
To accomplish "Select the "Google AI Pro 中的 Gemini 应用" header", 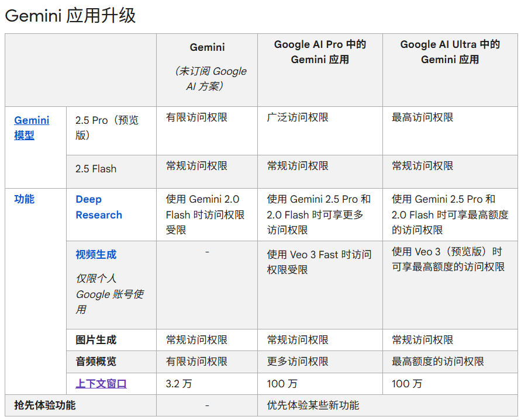I will click(x=320, y=52).
